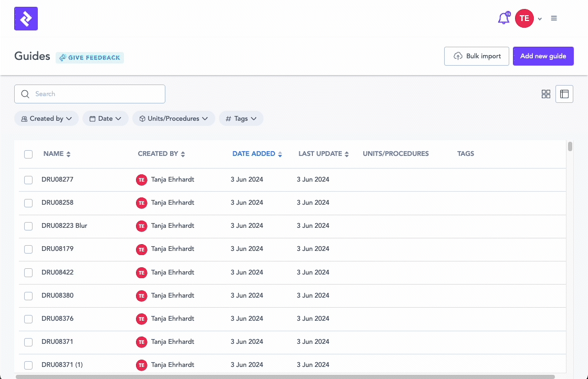Switch to table list view
The width and height of the screenshot is (588, 379).
(x=564, y=94)
